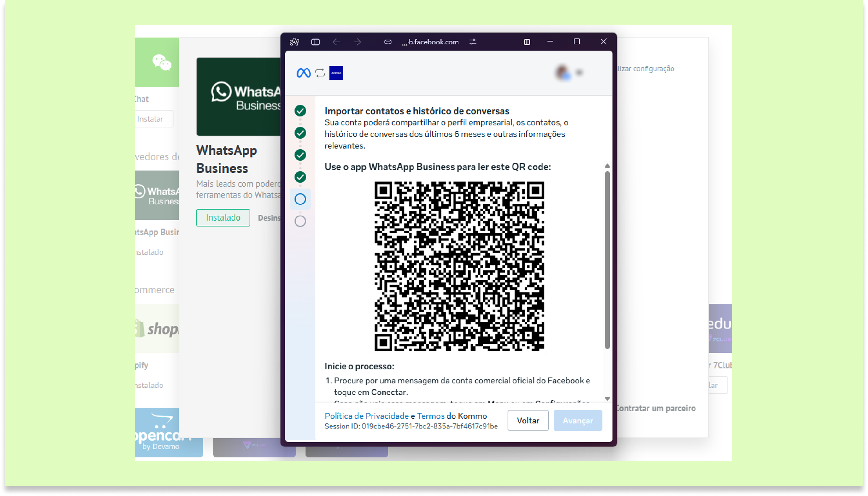This screenshot has height=496, width=868.
Task: Select the last gray step circle
Action: tap(300, 221)
